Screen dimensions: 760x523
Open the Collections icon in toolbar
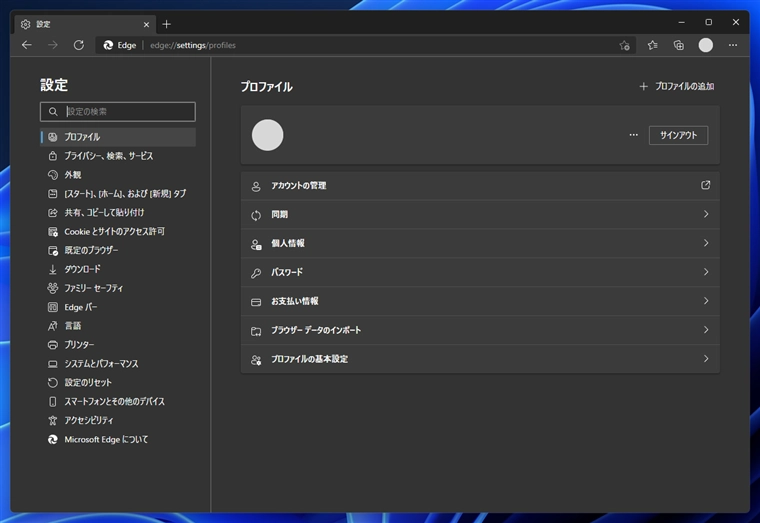pyautogui.click(x=679, y=45)
